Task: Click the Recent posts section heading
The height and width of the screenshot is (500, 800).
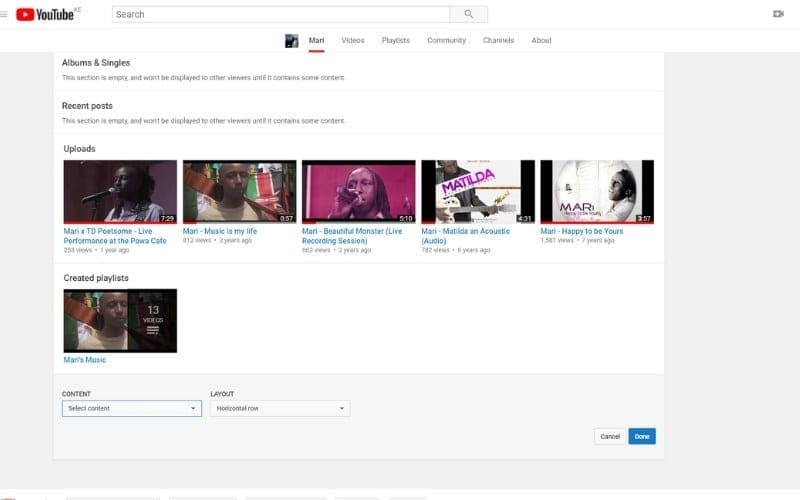Action: coord(87,106)
